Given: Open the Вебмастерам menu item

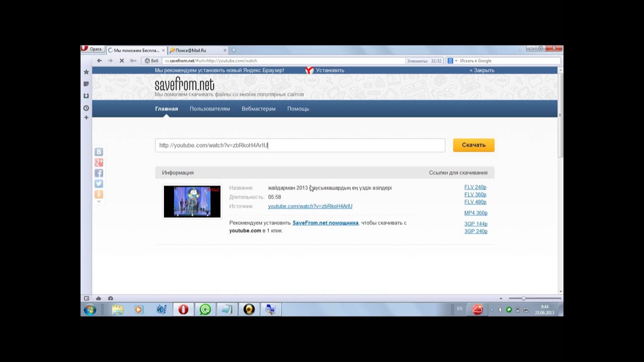Looking at the screenshot, I should pyautogui.click(x=259, y=109).
